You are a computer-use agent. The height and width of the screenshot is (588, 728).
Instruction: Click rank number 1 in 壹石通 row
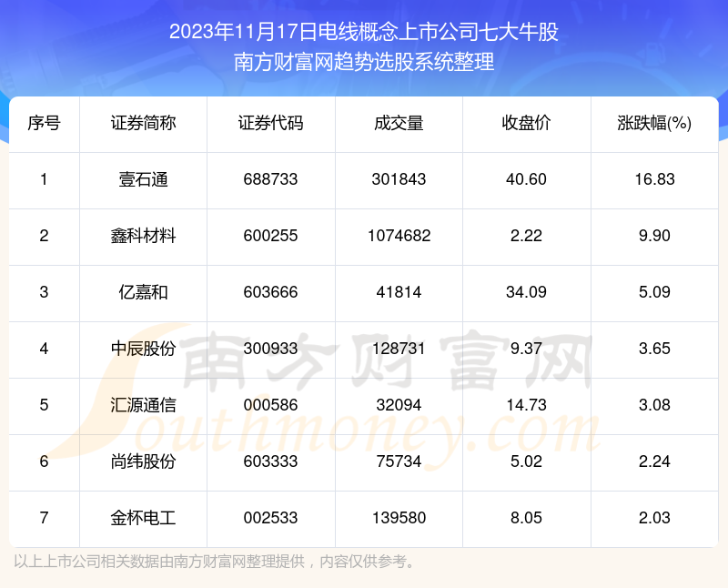coord(44,179)
